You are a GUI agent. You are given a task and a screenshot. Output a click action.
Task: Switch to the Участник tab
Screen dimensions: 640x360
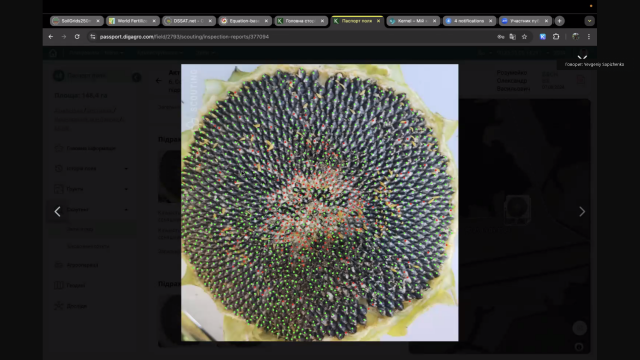tap(525, 21)
